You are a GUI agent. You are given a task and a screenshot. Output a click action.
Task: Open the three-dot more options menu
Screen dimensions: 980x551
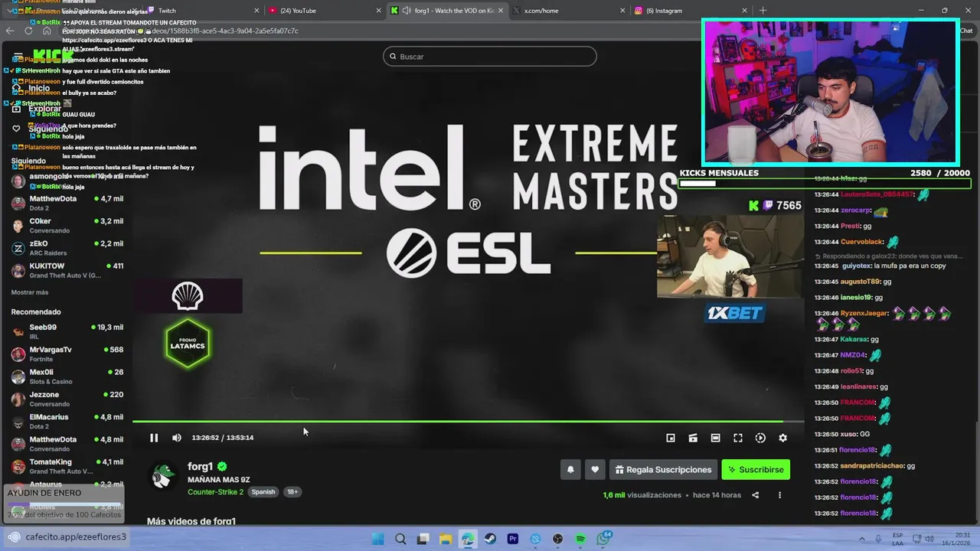pyautogui.click(x=779, y=495)
